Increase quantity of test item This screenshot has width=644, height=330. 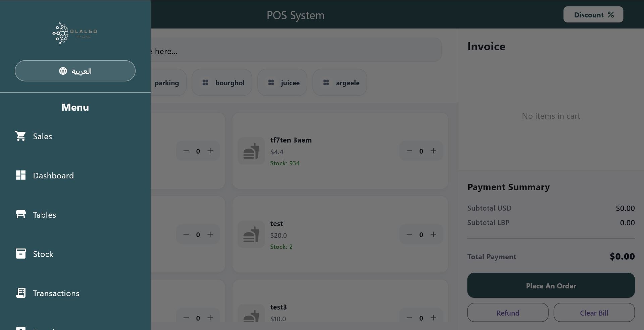coord(433,234)
